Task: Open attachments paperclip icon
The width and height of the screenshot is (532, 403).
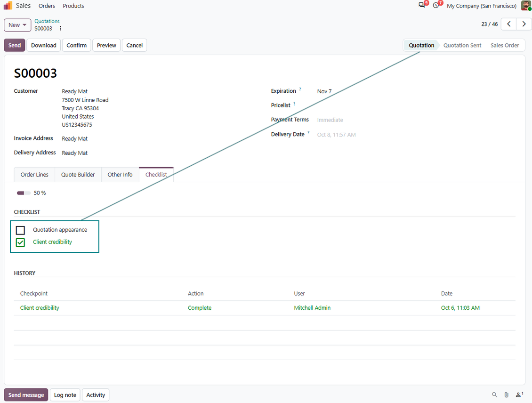Action: [506, 395]
